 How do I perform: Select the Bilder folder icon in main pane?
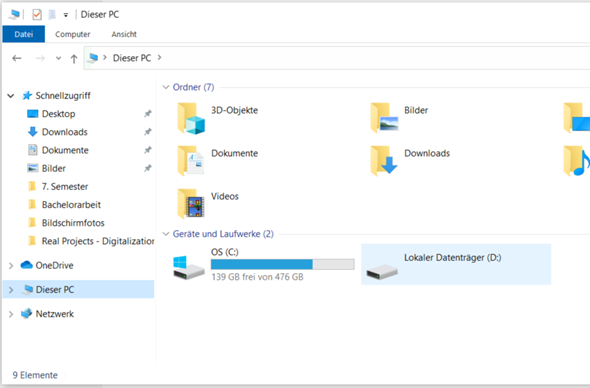point(384,117)
